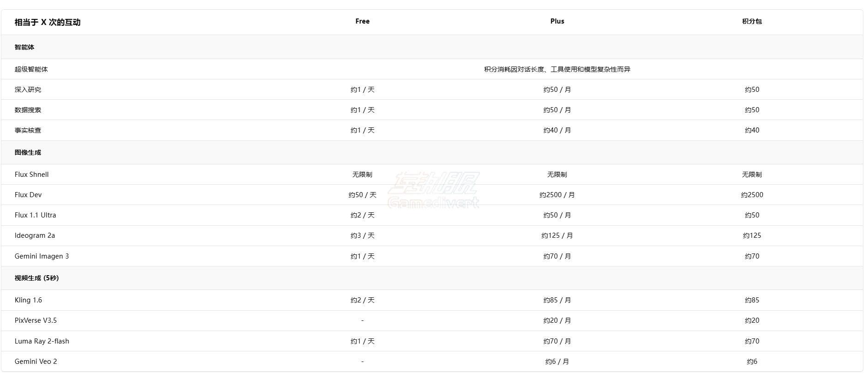Image resolution: width=868 pixels, height=380 pixels.
Task: Click the 'Gemini Imagen 3' row label
Action: (42, 256)
